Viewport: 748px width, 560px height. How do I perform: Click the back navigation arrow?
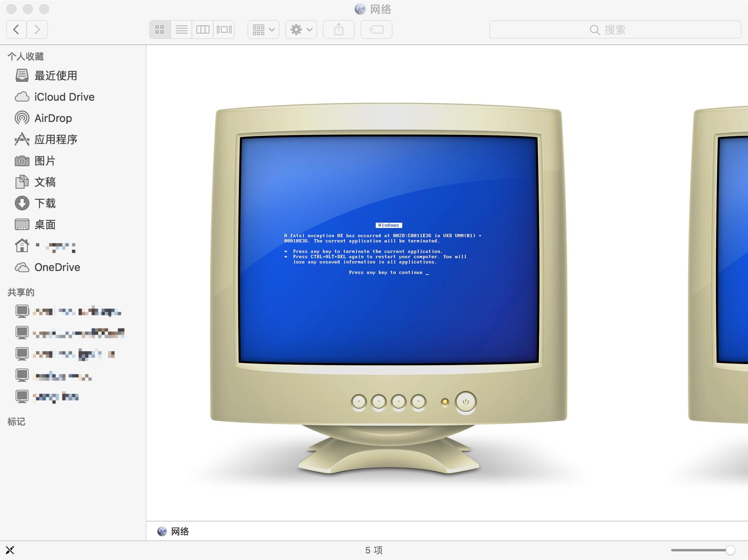click(16, 29)
